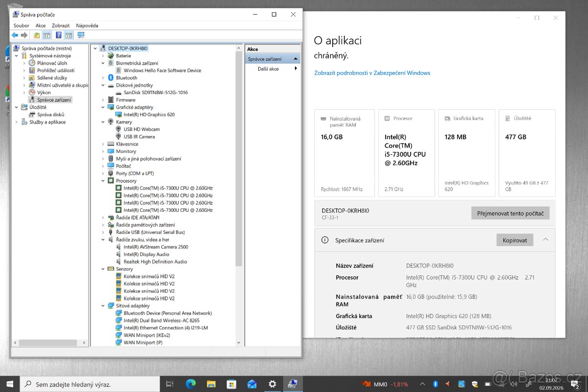The width and height of the screenshot is (588, 392).
Task: Select Správa disků in the left tree
Action: (50, 115)
